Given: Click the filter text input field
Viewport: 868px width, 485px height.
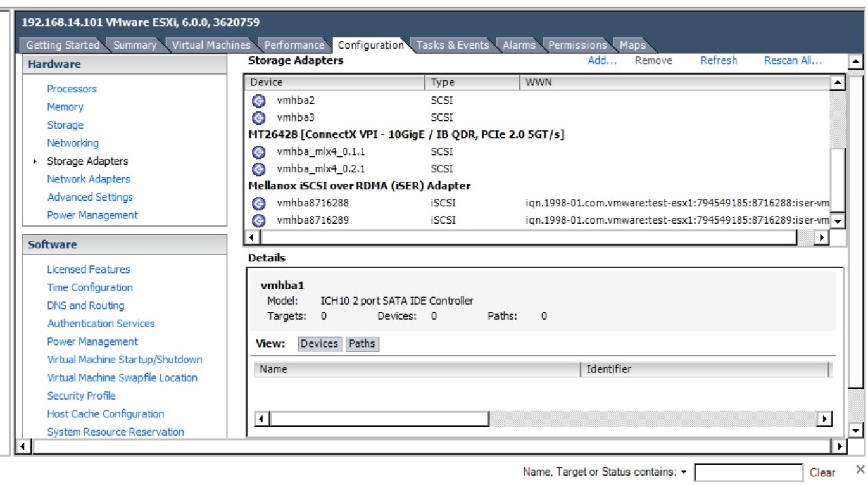Looking at the screenshot, I should tap(748, 472).
